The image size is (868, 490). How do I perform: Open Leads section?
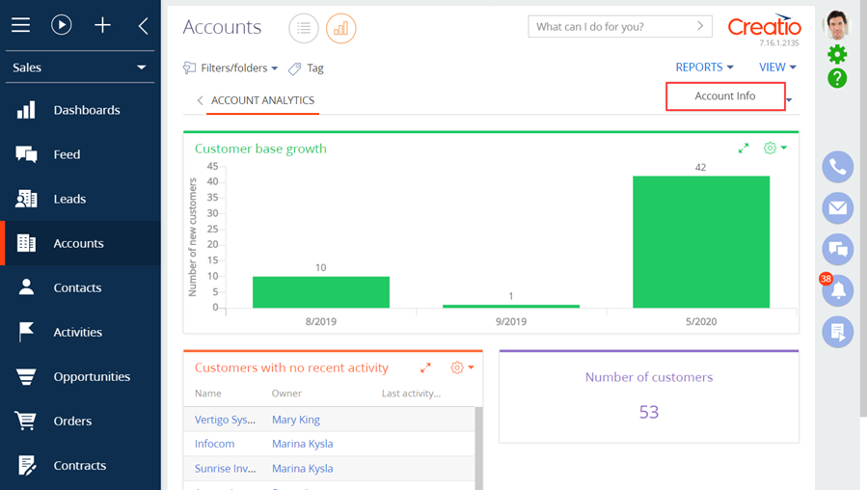click(x=80, y=199)
